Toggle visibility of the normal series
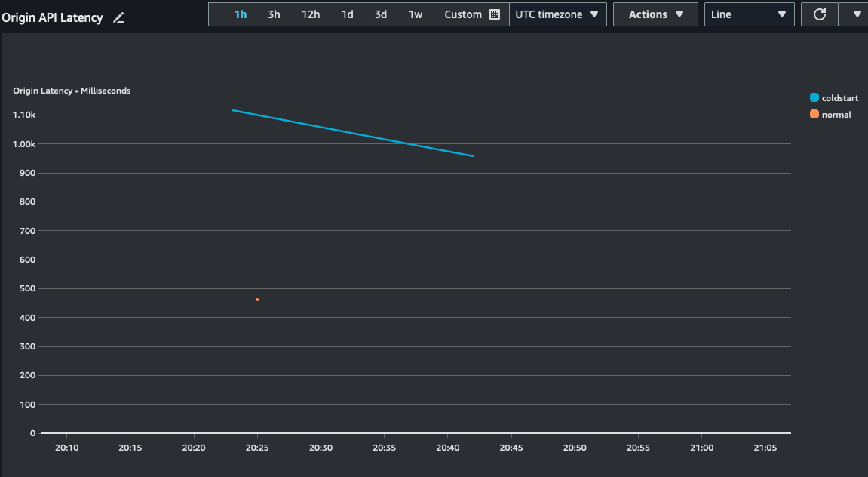 [x=831, y=114]
